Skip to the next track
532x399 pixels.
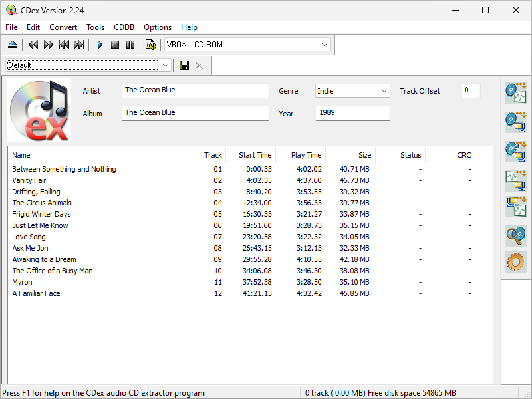[x=79, y=45]
